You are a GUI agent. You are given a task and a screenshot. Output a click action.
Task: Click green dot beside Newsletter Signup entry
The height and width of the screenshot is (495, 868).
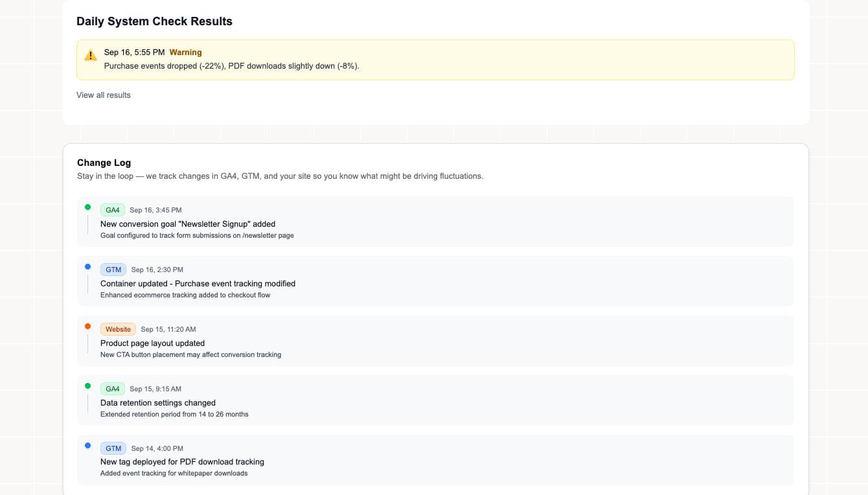pos(88,207)
